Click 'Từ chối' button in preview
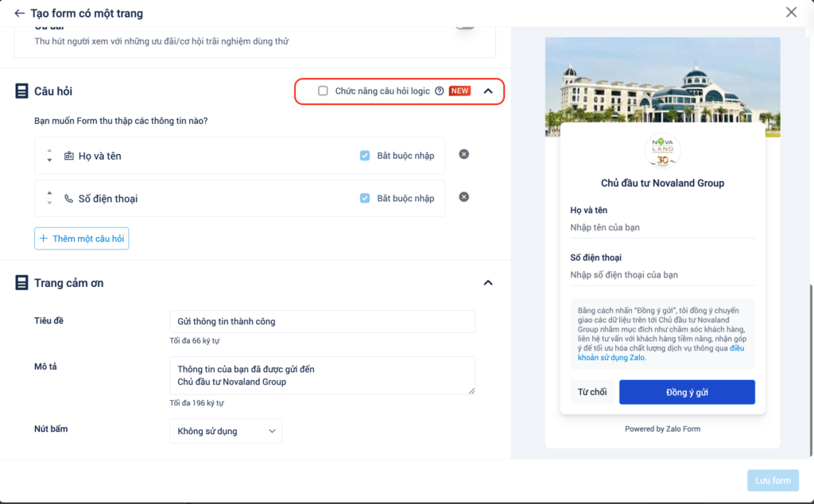814x504 pixels. (x=591, y=392)
